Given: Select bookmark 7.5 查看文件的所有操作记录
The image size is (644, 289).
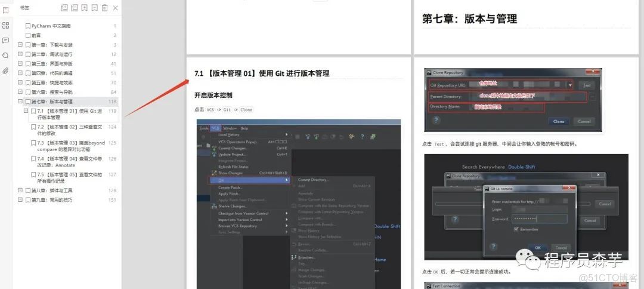Looking at the screenshot, I should pos(69,177).
